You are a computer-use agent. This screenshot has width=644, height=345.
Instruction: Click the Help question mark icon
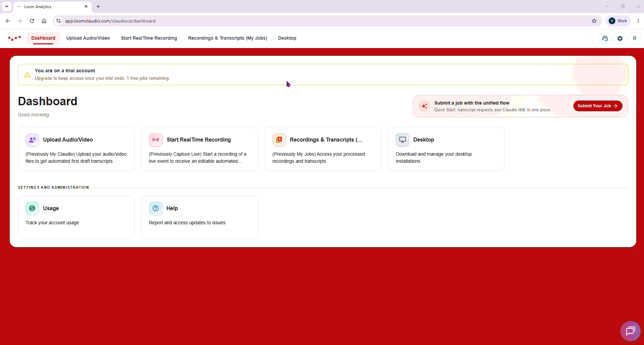tap(156, 208)
